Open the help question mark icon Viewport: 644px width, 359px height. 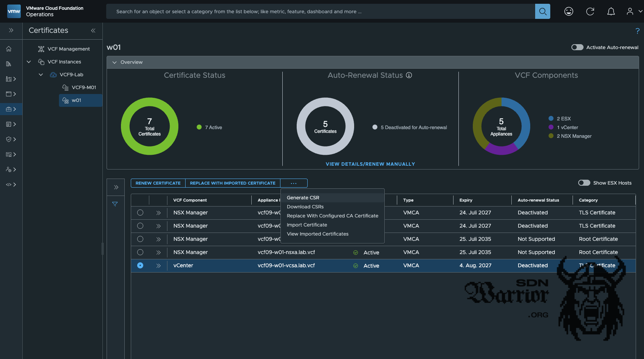click(637, 31)
